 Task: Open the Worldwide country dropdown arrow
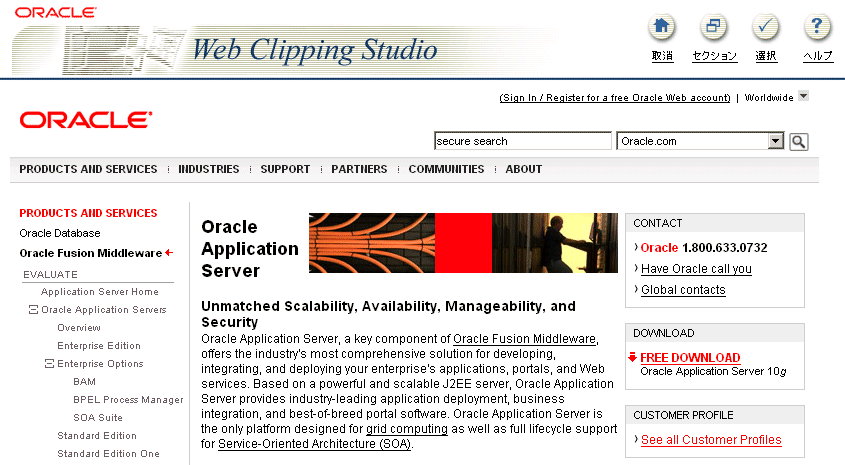[x=804, y=96]
